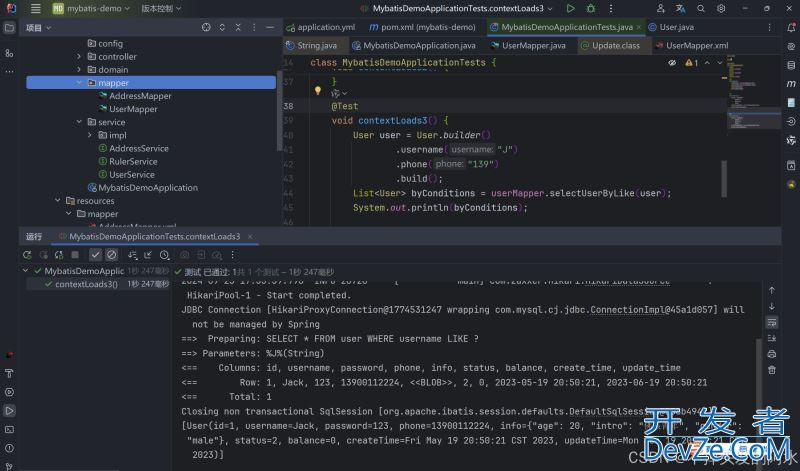Click the Debug bug icon in top toolbar

(589, 8)
